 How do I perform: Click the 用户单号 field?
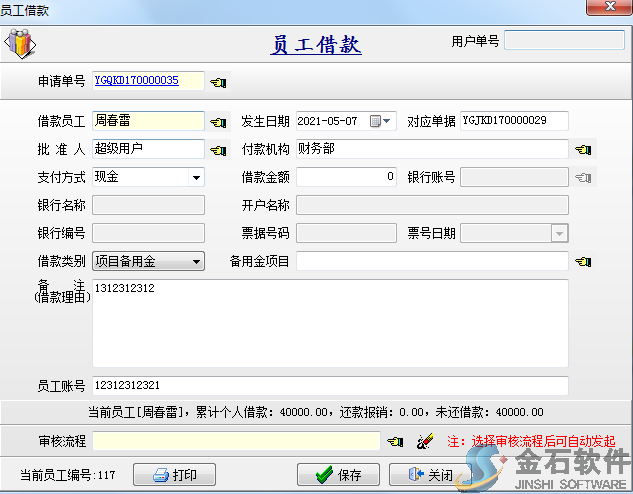click(564, 41)
